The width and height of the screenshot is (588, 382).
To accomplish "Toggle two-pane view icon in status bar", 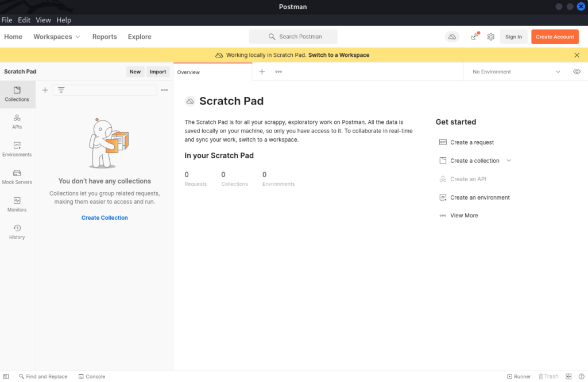I will point(568,376).
